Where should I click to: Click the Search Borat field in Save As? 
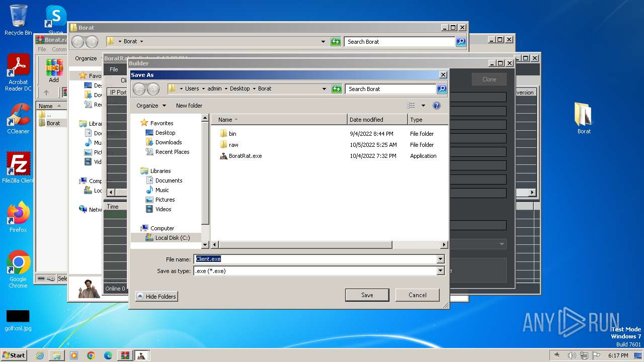pyautogui.click(x=390, y=89)
